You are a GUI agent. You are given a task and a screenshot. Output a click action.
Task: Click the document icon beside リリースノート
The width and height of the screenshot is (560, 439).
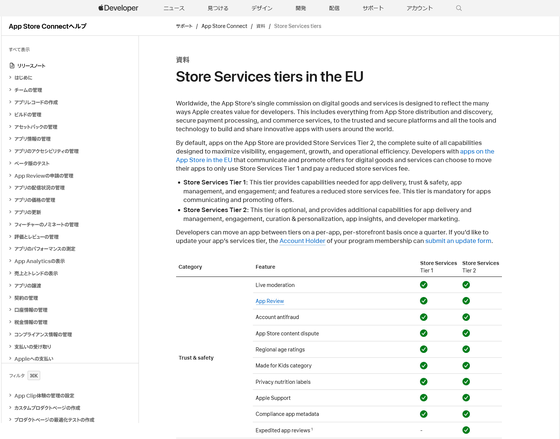12,66
